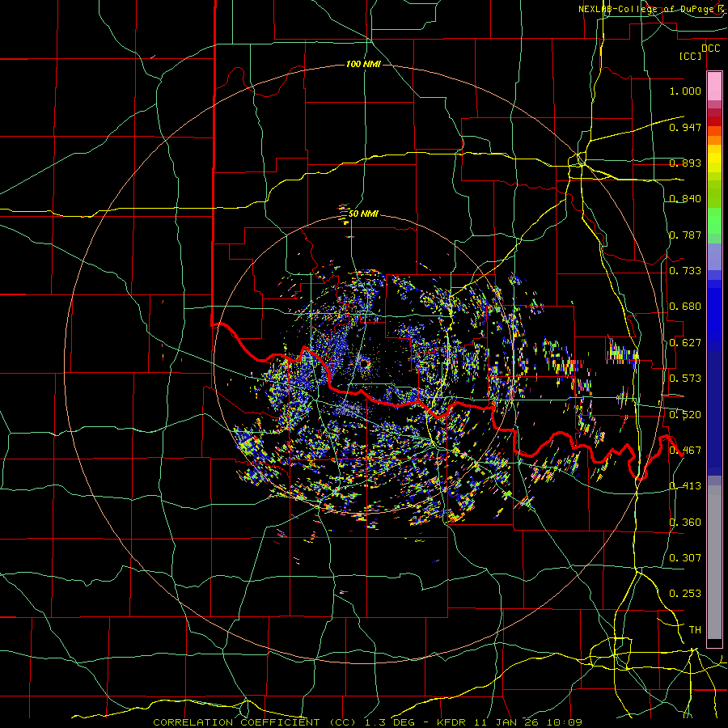This screenshot has height=728, width=728.
Task: Click the 1.000 value on the color scale
Action: click(685, 91)
